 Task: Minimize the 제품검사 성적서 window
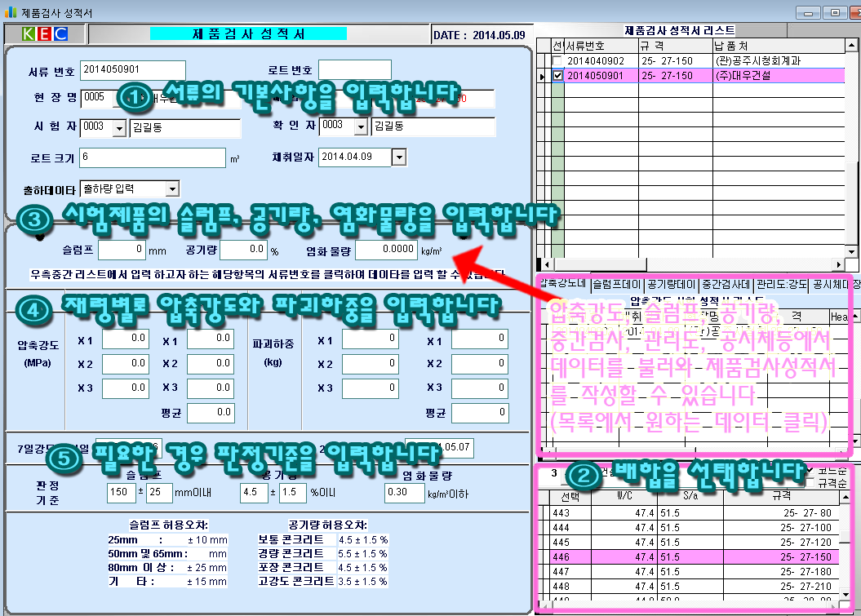tap(808, 12)
